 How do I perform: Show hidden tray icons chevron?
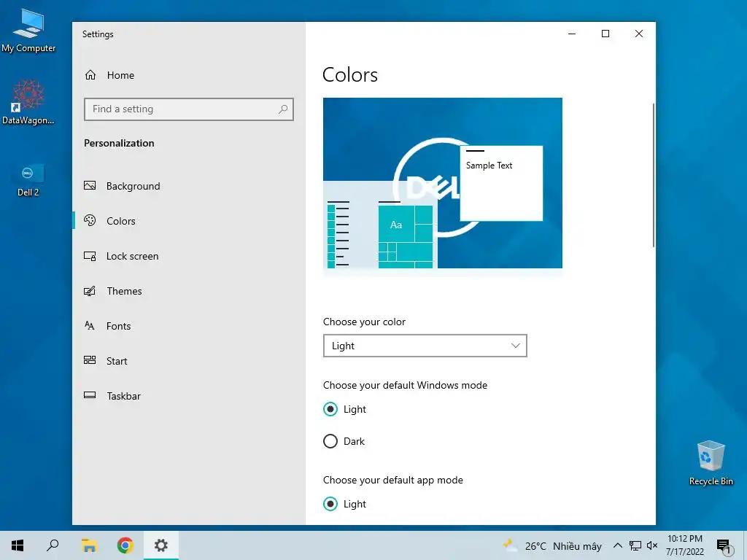(617, 545)
